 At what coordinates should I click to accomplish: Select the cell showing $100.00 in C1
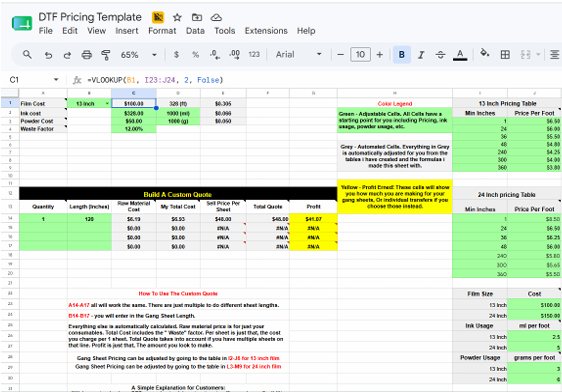tap(134, 104)
